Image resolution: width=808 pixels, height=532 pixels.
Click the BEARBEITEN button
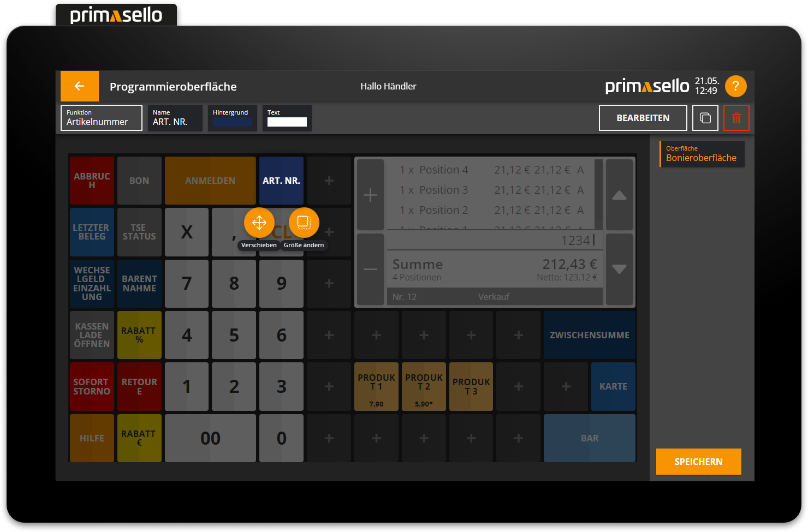pyautogui.click(x=643, y=118)
